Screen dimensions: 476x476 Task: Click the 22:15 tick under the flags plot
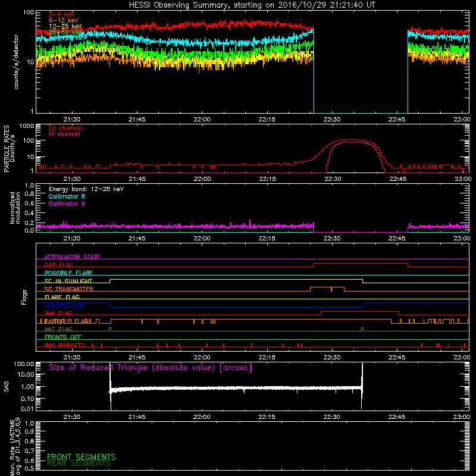(x=267, y=358)
